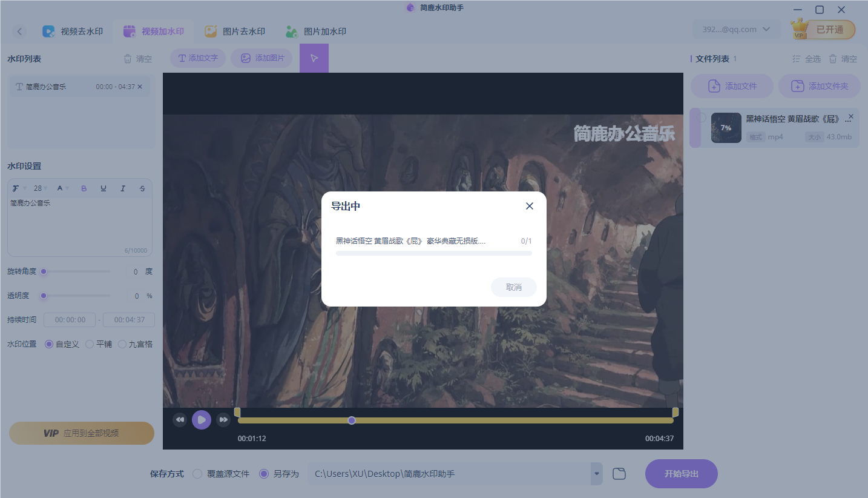Screen dimensions: 868x498
Task: Open the font color picker
Action: tap(60, 188)
